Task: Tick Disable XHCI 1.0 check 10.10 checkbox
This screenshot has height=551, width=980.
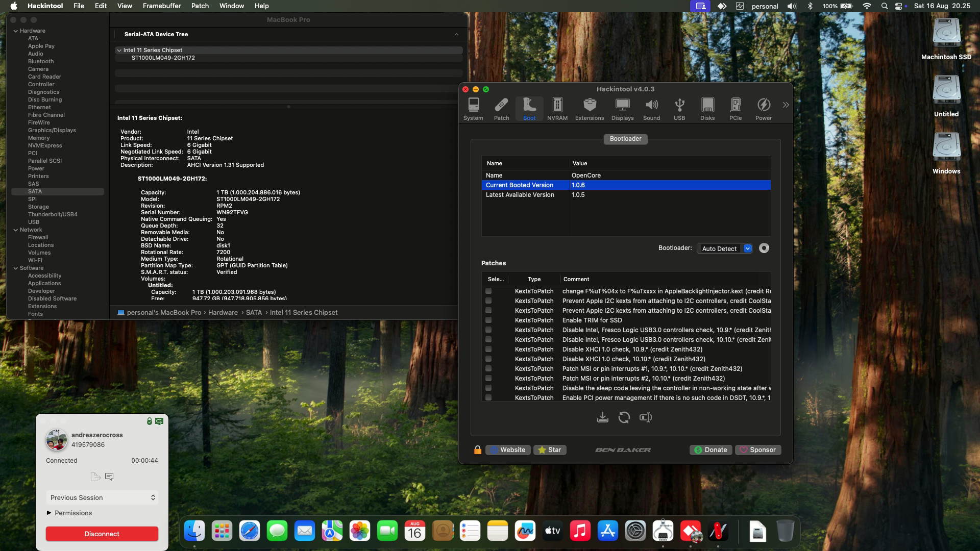Action: (488, 359)
